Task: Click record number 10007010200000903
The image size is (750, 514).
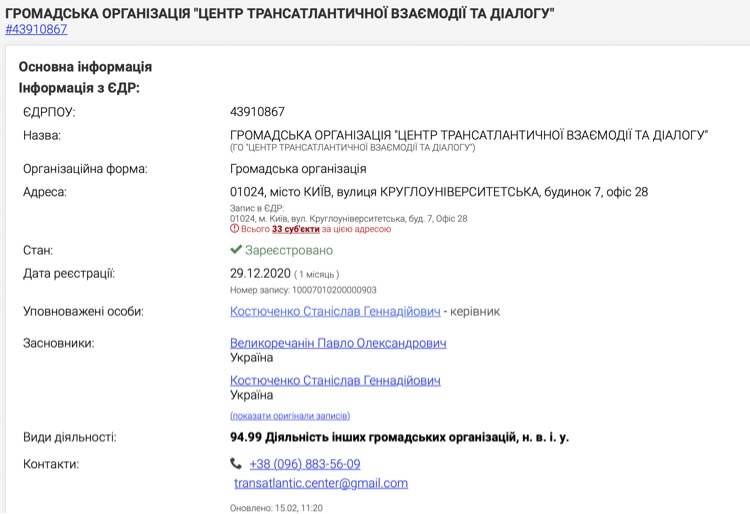Action: pyautogui.click(x=334, y=290)
